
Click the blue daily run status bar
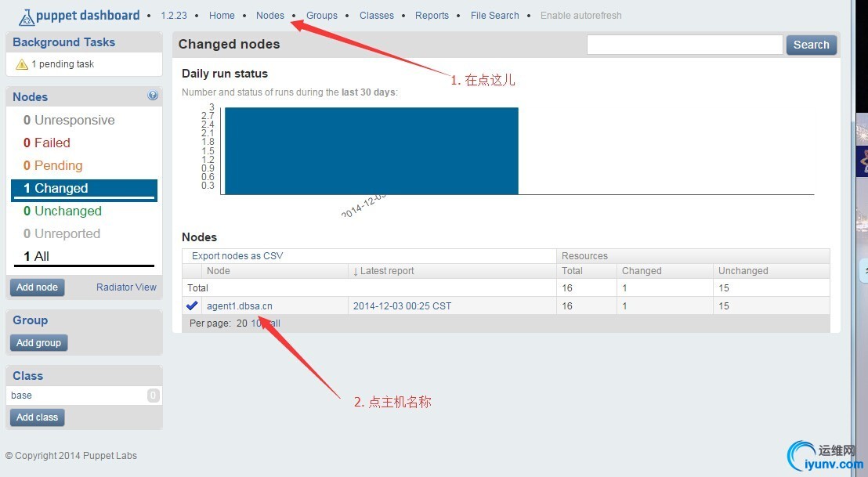pyautogui.click(x=371, y=150)
